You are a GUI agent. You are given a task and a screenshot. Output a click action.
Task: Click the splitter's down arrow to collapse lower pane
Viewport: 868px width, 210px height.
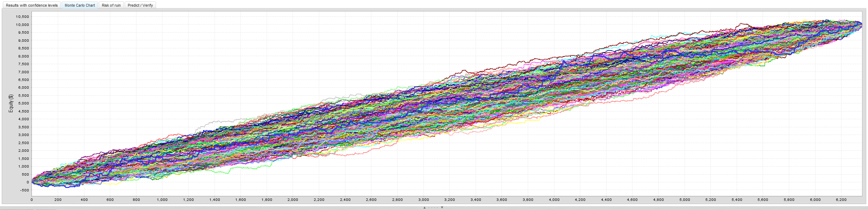pos(442,208)
